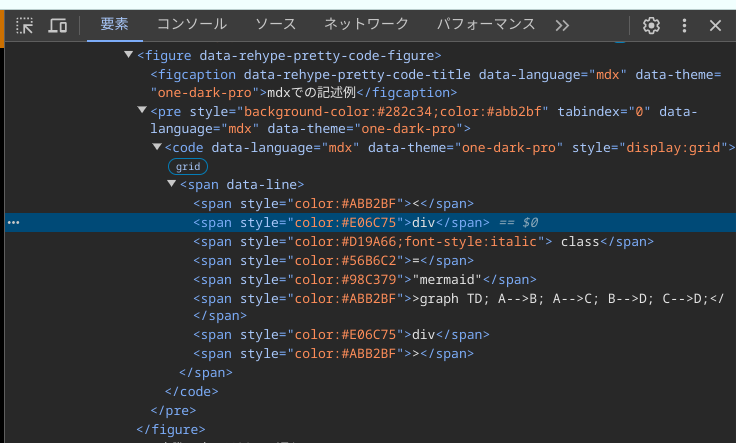Close the DevTools panel
The width and height of the screenshot is (736, 443).
click(715, 25)
